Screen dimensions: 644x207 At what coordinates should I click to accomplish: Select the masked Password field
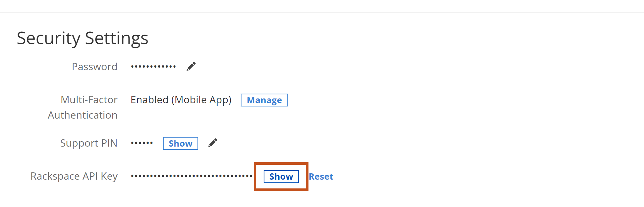pyautogui.click(x=153, y=66)
